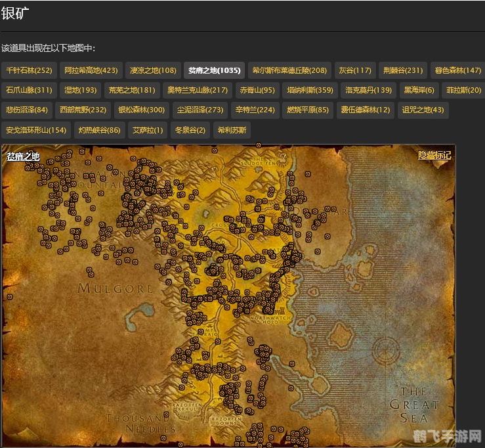Select the 千针石林(252) map tab

click(x=29, y=70)
